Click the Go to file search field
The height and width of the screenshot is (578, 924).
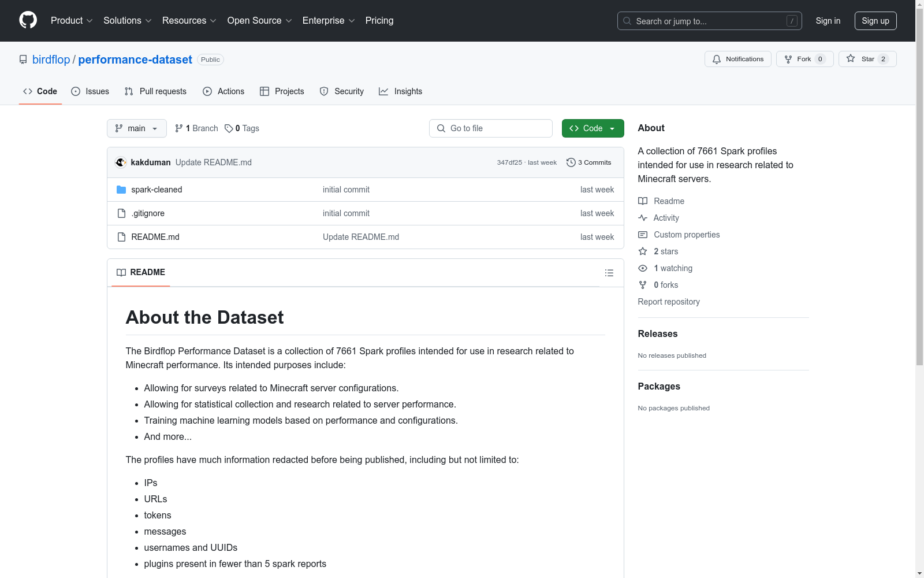click(491, 128)
